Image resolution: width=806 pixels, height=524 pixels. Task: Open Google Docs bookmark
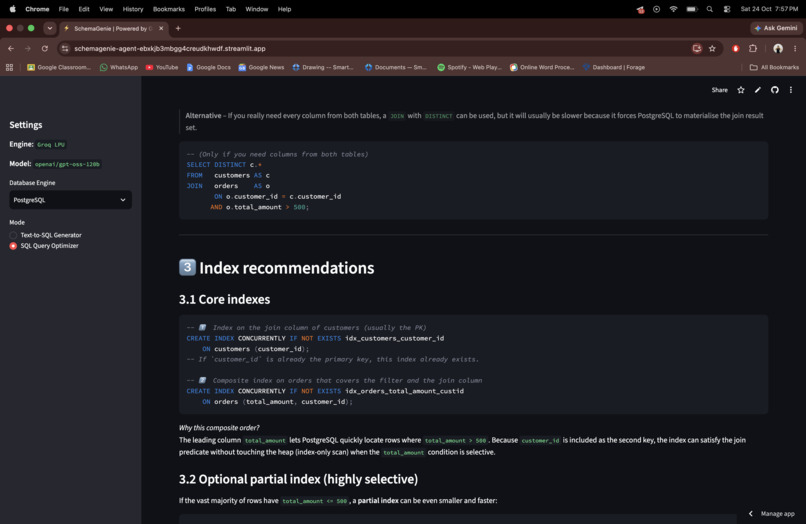coord(208,67)
